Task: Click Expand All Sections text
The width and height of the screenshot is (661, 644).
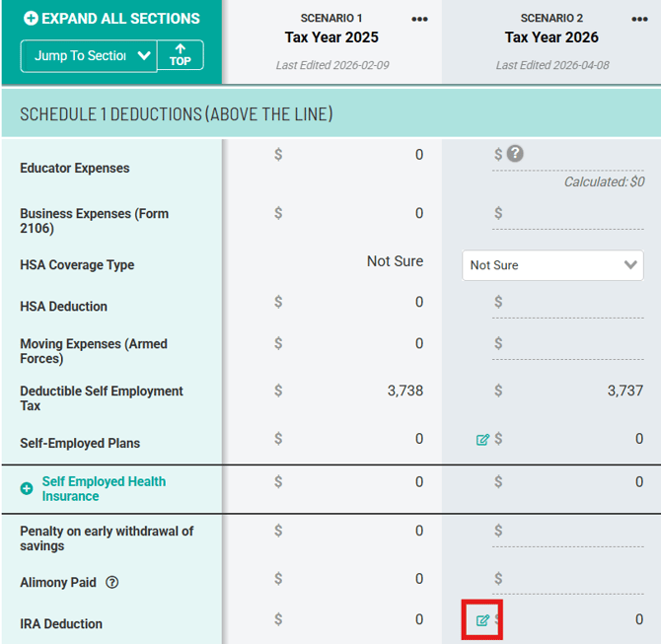Action: click(120, 19)
